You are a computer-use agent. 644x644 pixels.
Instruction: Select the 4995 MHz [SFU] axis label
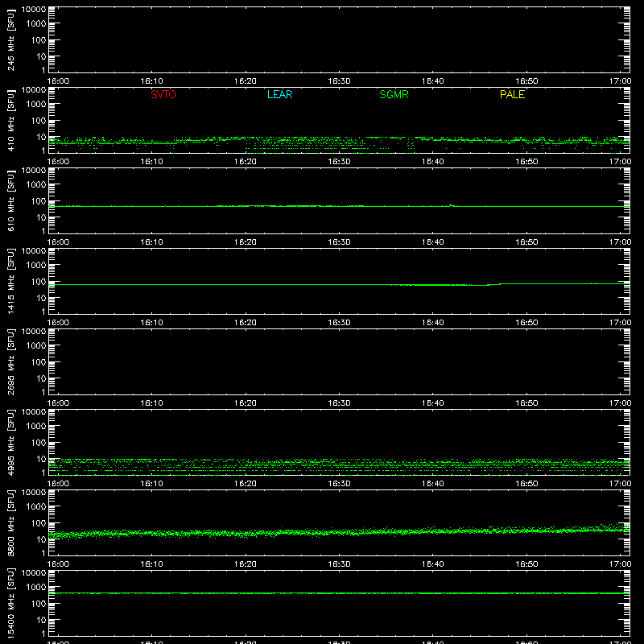point(10,442)
